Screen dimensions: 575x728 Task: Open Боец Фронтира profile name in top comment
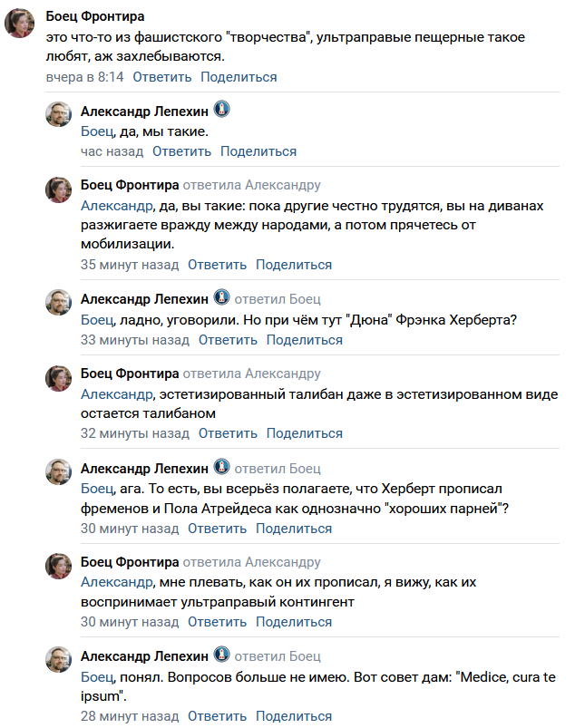point(95,16)
